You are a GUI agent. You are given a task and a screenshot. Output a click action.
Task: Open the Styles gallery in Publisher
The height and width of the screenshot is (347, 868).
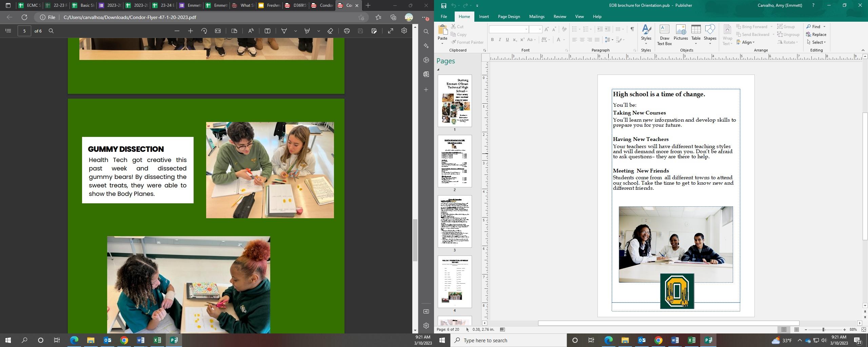[646, 35]
